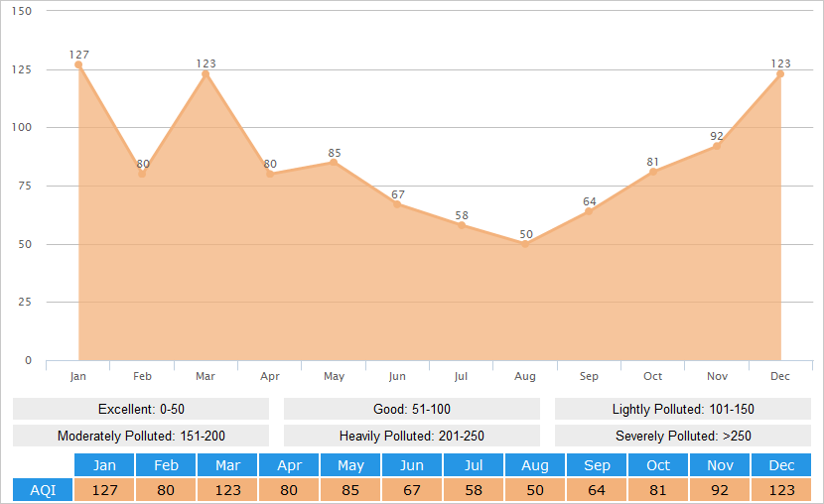Click the table cell 64 under Sep
The height and width of the screenshot is (504, 824).
pos(597,490)
